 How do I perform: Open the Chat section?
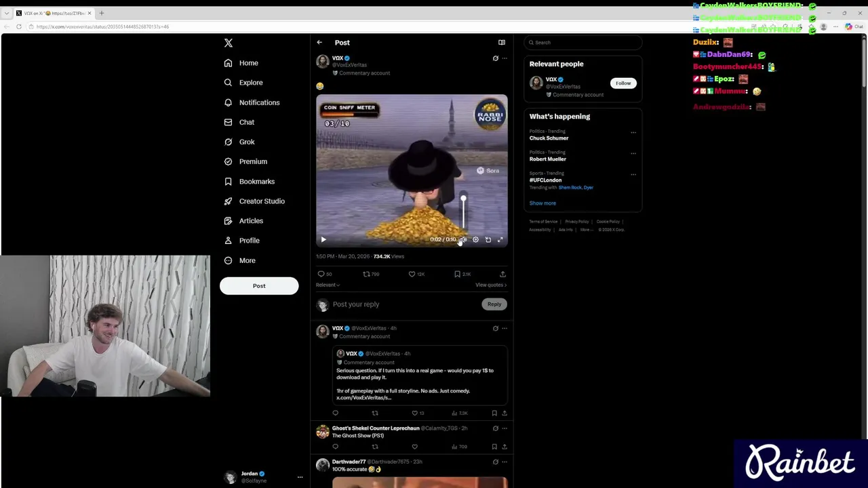click(x=239, y=122)
